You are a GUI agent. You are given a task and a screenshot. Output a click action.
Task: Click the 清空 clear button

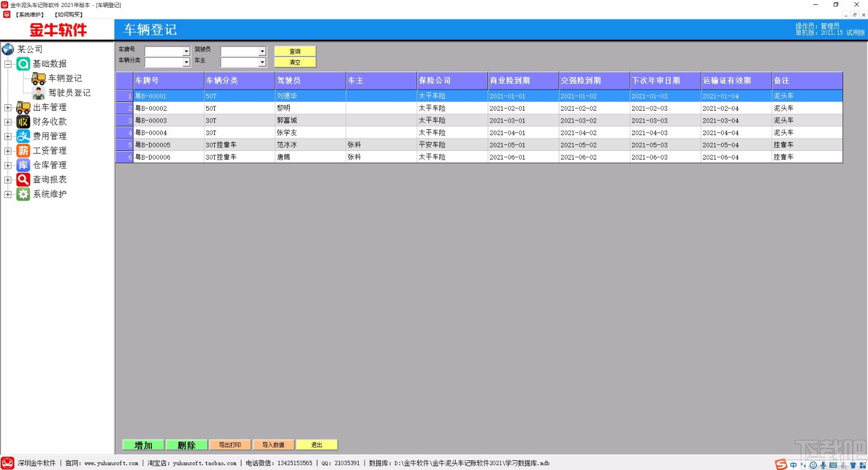coord(295,62)
